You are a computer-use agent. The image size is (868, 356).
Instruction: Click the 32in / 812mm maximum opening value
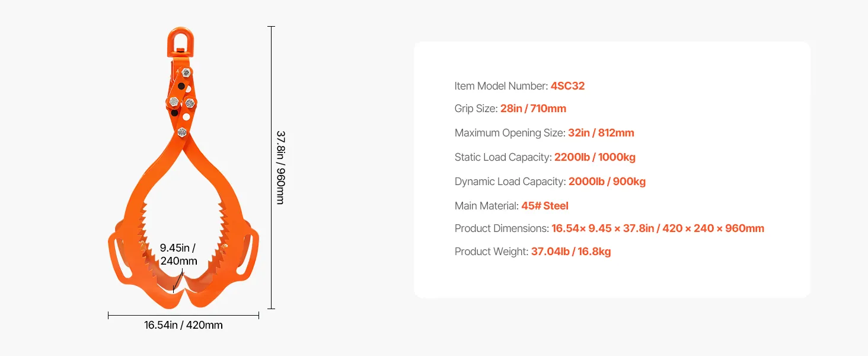601,133
